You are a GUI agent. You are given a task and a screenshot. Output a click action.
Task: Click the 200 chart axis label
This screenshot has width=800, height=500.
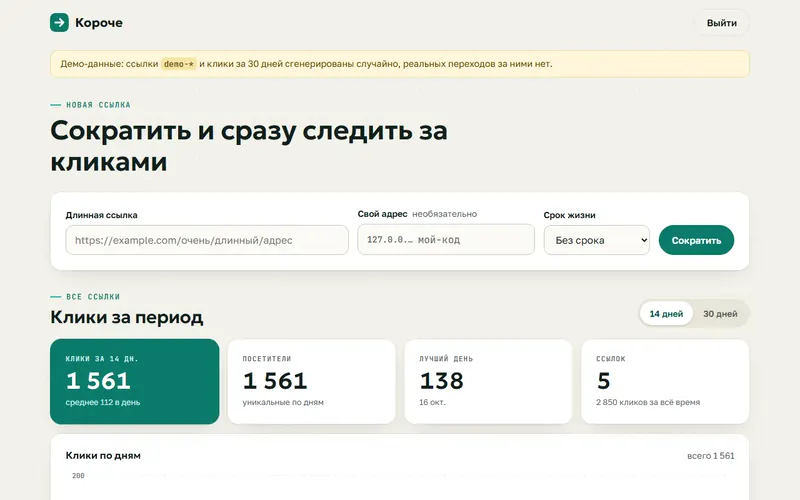pyautogui.click(x=78, y=476)
